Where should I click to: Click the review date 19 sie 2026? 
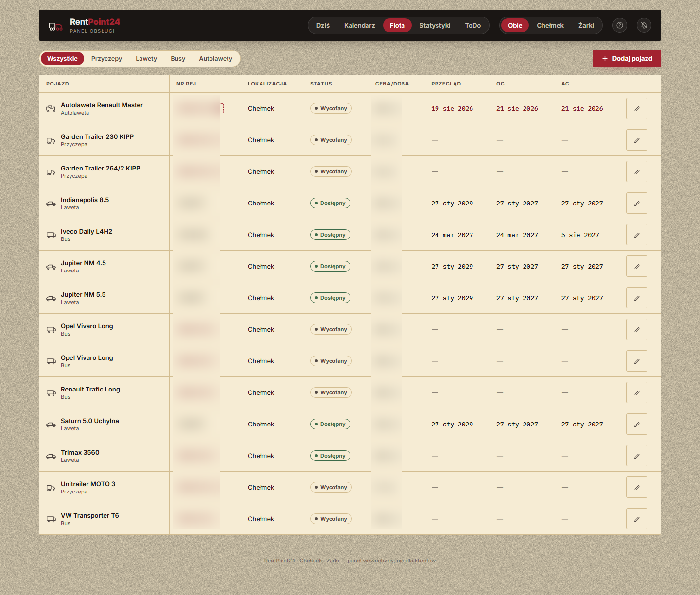[452, 108]
